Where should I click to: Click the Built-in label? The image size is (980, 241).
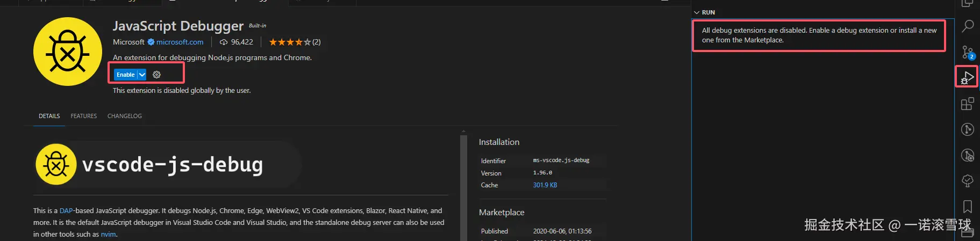[x=257, y=26]
